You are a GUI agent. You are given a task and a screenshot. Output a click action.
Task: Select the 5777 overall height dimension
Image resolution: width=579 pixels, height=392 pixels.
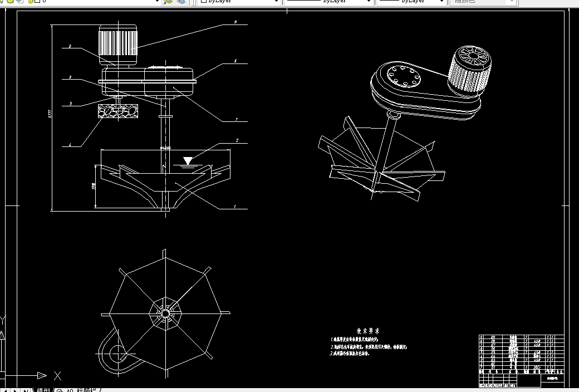click(x=50, y=114)
